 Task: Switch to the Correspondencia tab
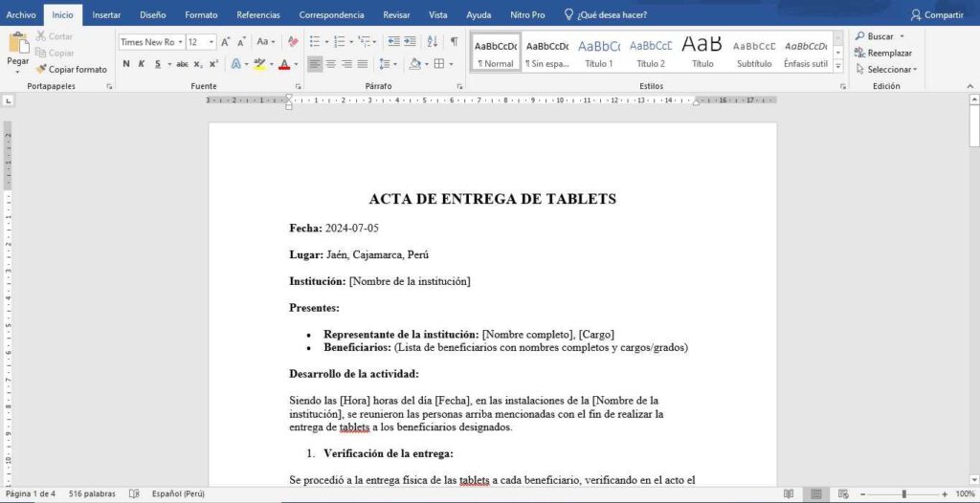[331, 15]
